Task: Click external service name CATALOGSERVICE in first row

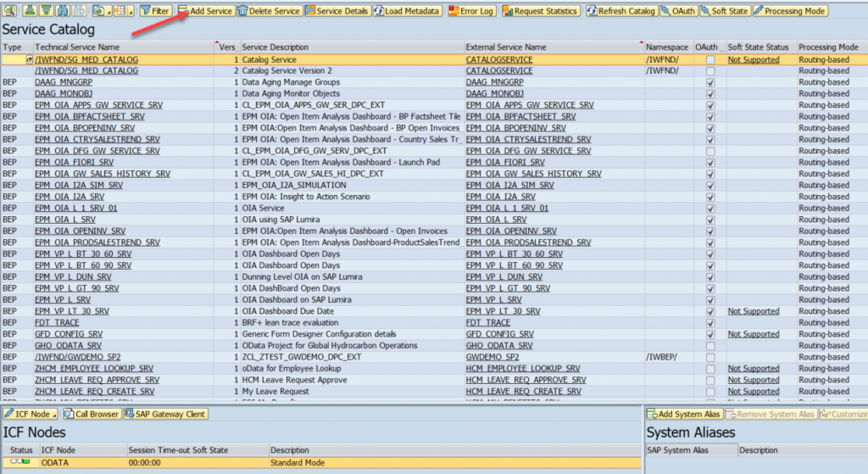Action: tap(499, 59)
